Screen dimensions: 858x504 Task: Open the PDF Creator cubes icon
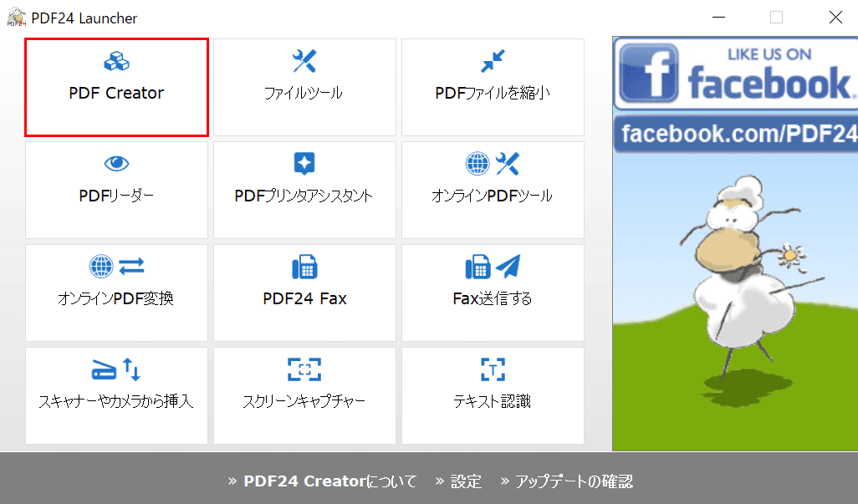pyautogui.click(x=116, y=61)
